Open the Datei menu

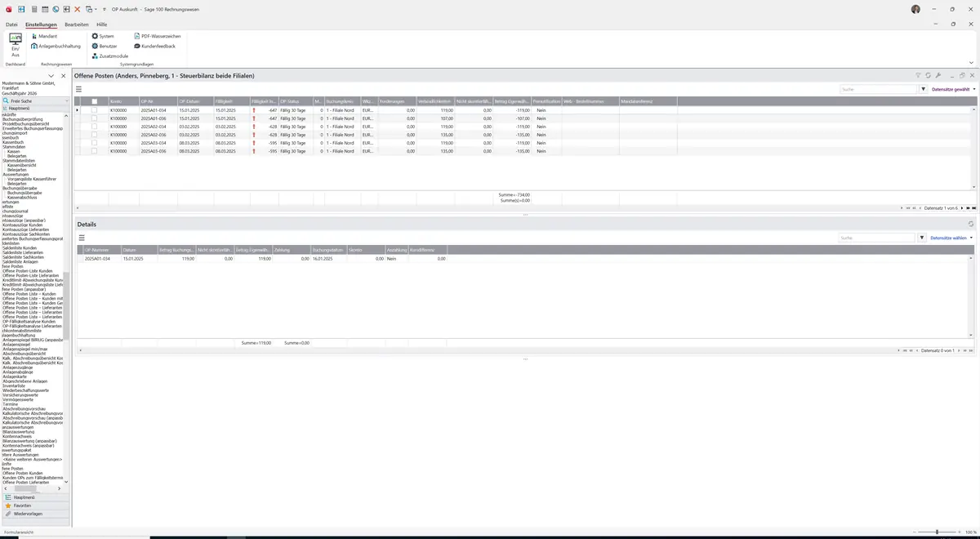[11, 24]
